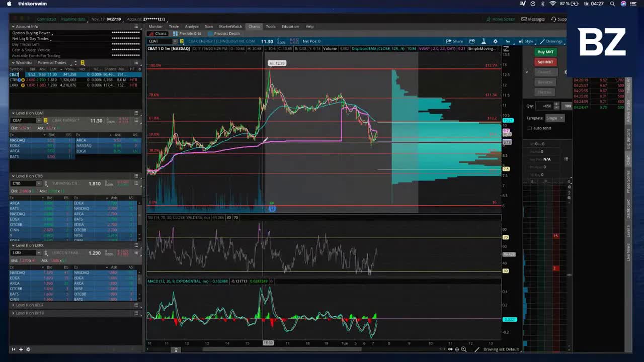Click the drawing pencil icon near Drawing set

click(478, 349)
